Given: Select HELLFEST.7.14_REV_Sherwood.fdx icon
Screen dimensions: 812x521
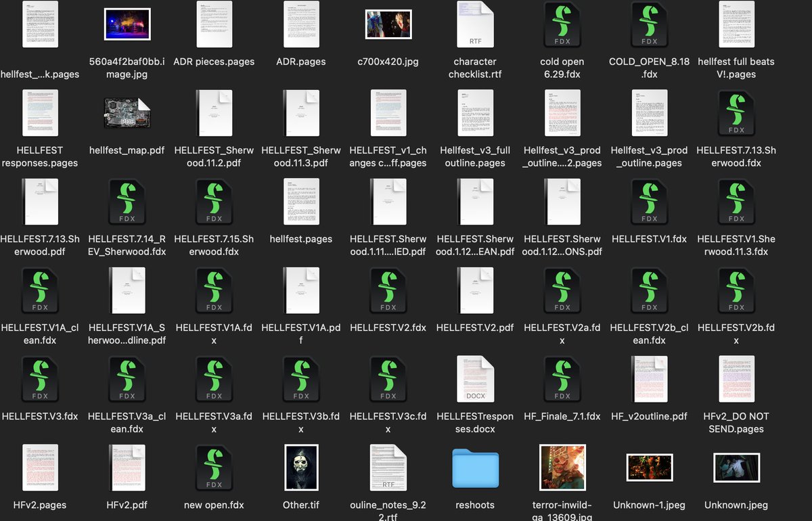Looking at the screenshot, I should [x=127, y=202].
